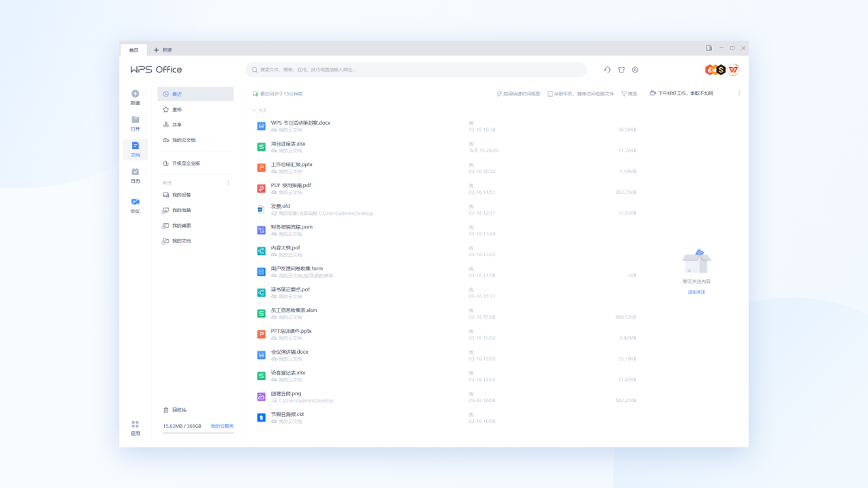Click the size 582.21KB of 团建合照.png
Viewport: 868px width, 488px height.
click(x=626, y=401)
